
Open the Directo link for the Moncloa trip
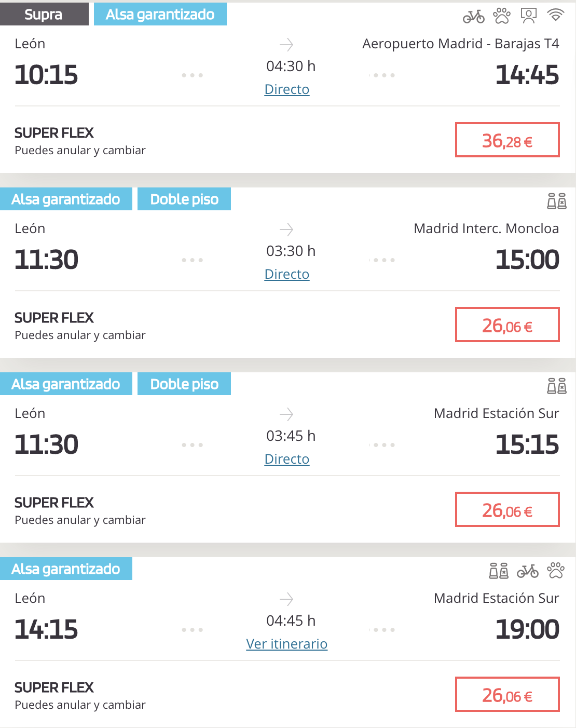pyautogui.click(x=287, y=274)
